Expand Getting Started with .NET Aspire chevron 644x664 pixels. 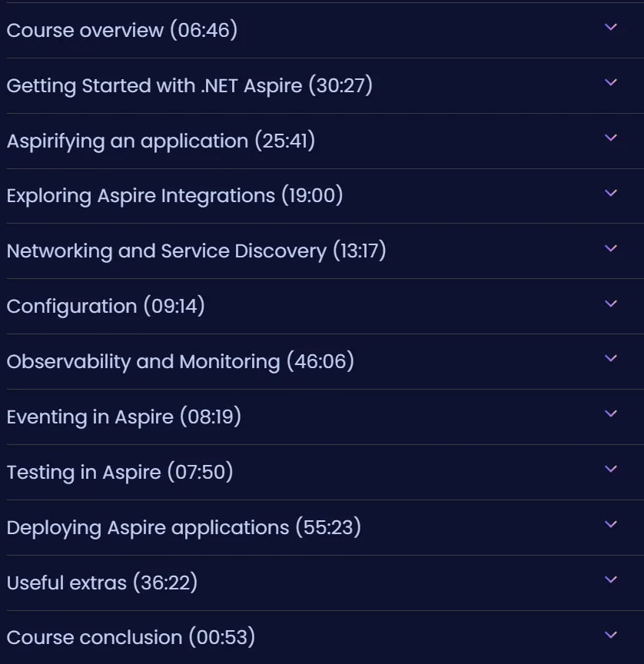pos(610,82)
